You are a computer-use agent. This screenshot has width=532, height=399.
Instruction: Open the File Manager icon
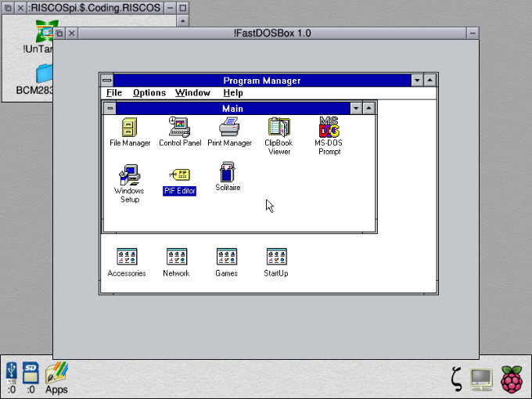130,132
